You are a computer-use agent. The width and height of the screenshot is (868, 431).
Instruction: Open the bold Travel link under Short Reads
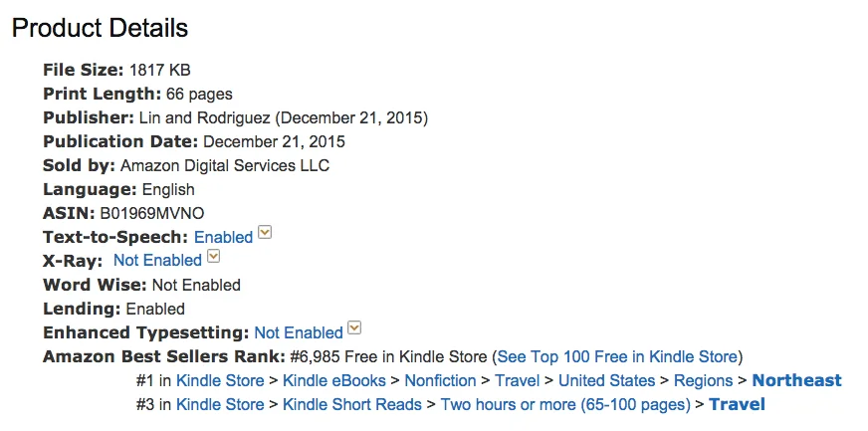(737, 404)
